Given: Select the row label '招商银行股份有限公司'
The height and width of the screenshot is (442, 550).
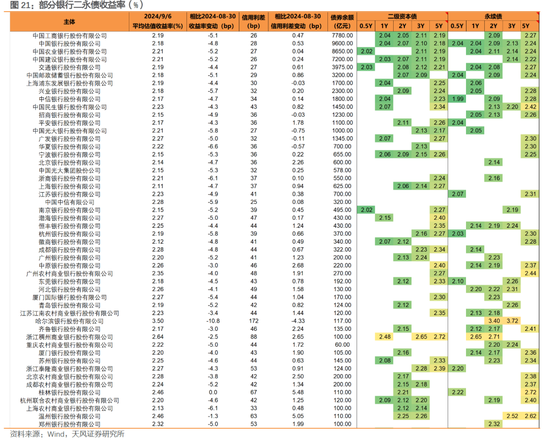Looking at the screenshot, I should pyautogui.click(x=69, y=115).
